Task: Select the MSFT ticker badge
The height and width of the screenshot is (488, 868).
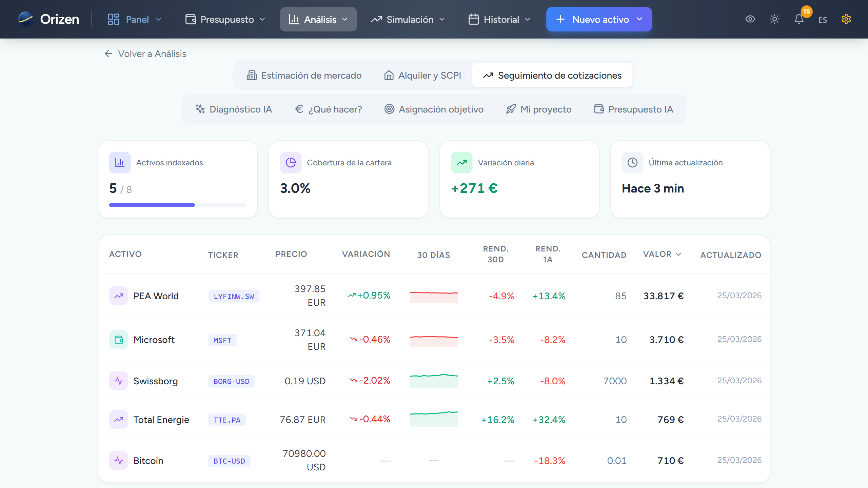Action: click(222, 340)
